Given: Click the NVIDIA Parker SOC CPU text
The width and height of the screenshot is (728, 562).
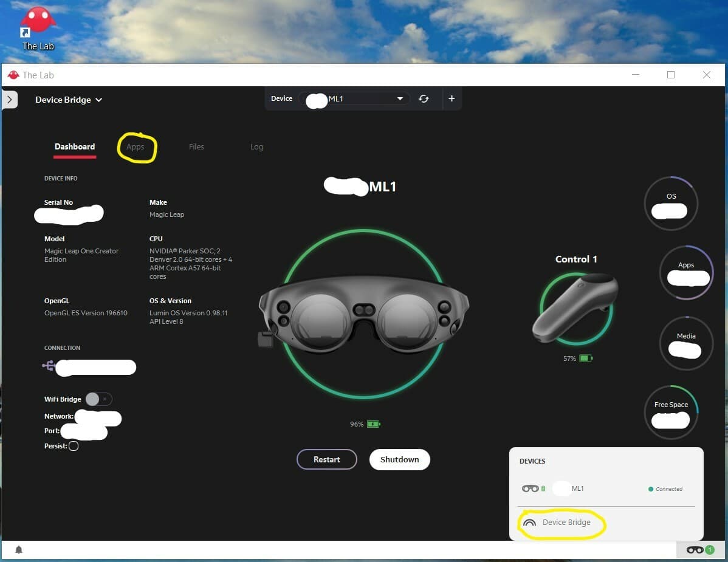Looking at the screenshot, I should coord(190,264).
